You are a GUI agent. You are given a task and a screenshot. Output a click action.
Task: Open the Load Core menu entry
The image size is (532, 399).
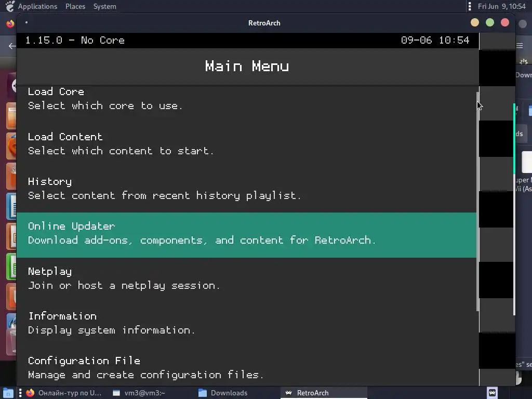coord(246,99)
